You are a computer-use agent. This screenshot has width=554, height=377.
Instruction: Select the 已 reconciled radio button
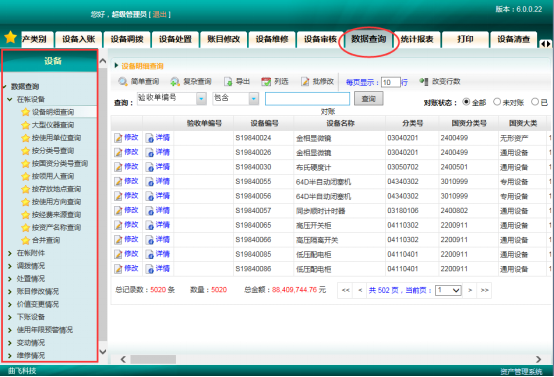[x=535, y=102]
